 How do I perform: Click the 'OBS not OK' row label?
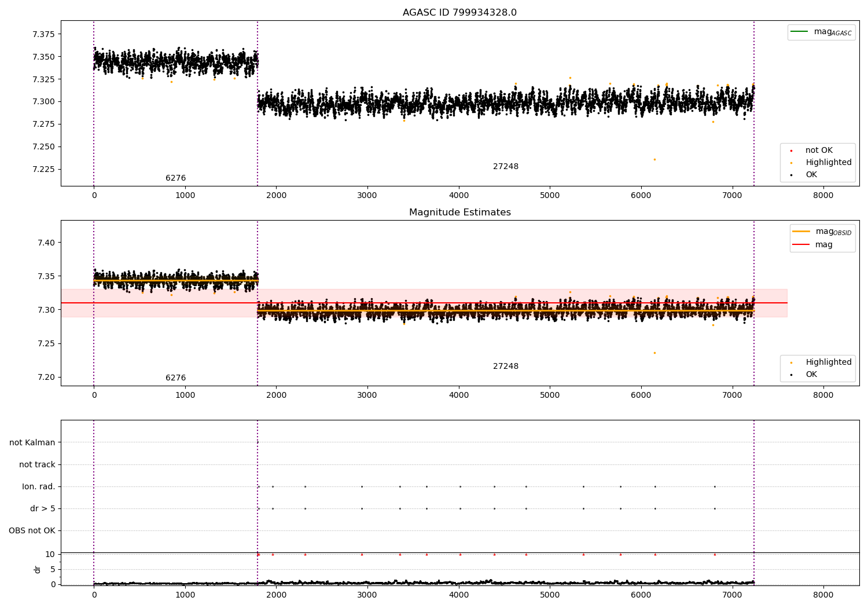click(32, 531)
